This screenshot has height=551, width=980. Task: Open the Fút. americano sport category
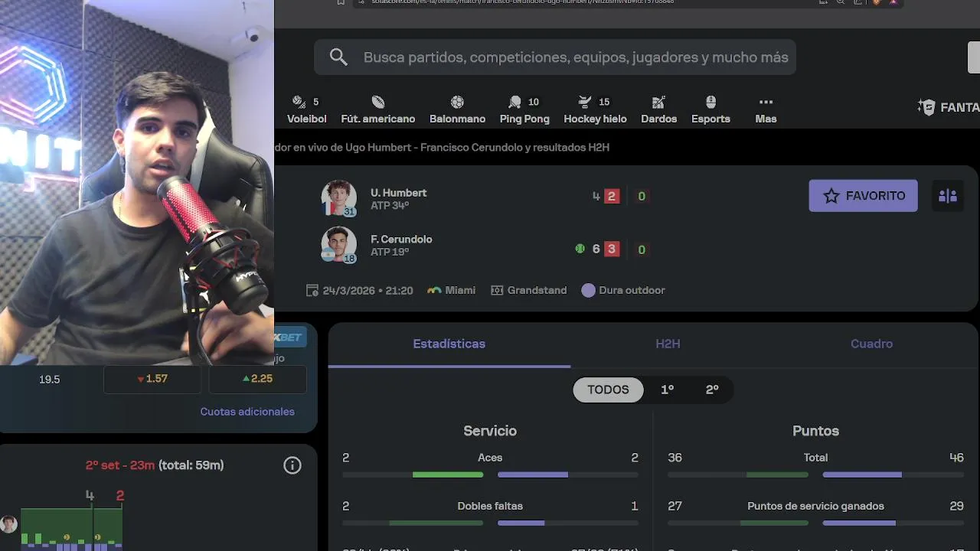[378, 110]
